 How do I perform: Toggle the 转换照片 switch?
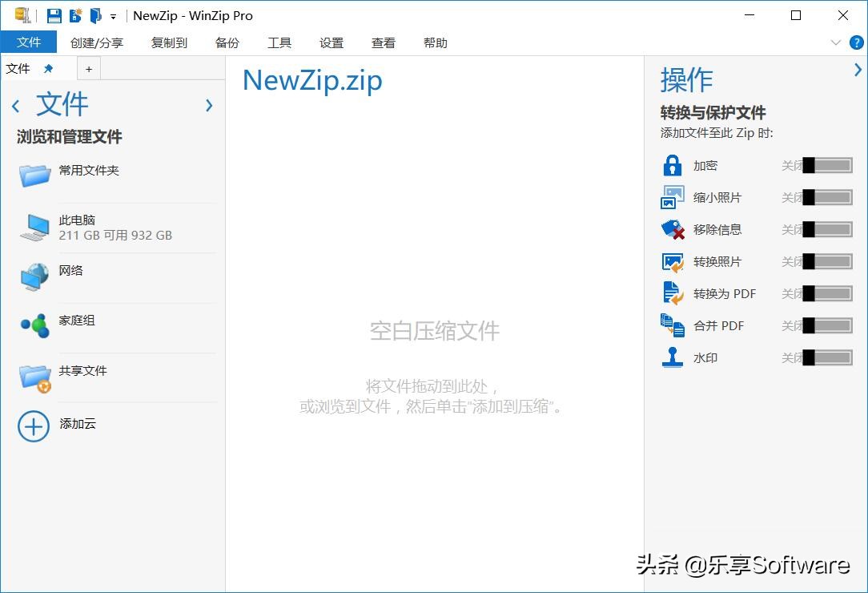tap(827, 261)
